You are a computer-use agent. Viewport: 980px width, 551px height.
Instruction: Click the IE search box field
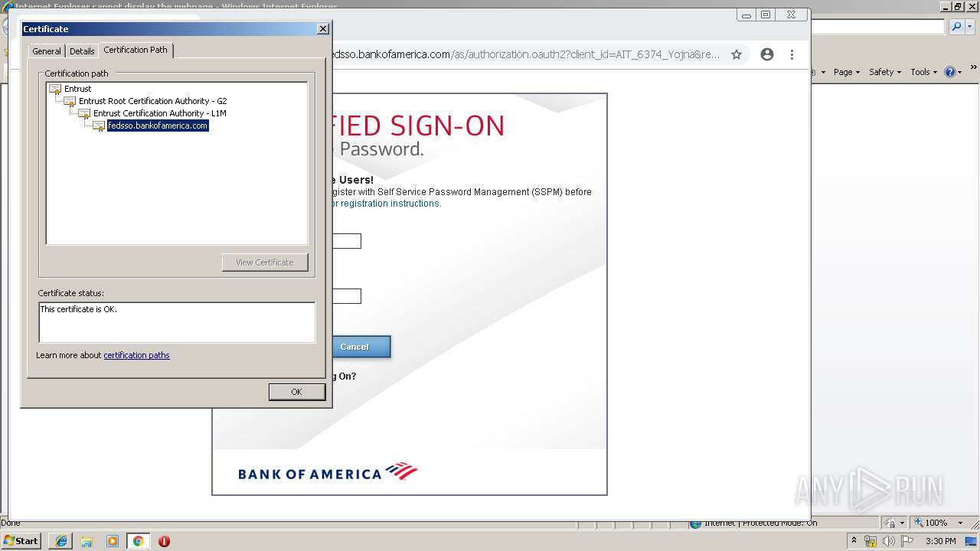[x=878, y=27]
